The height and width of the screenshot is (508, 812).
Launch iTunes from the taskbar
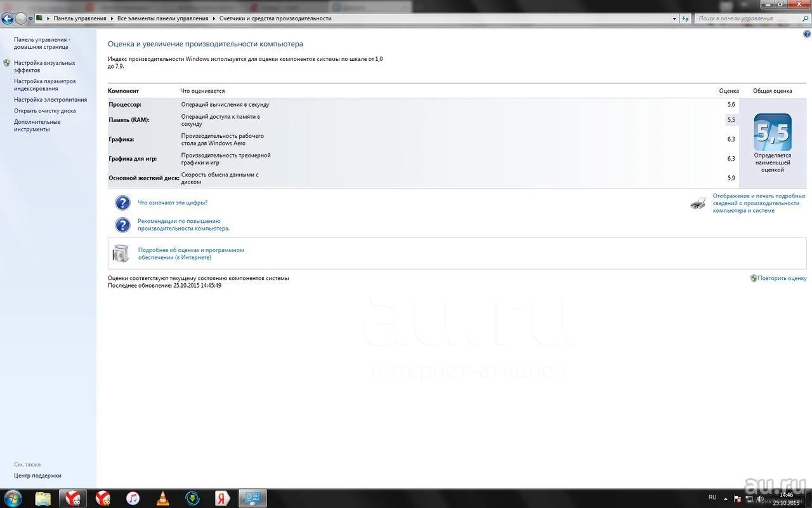pos(133,498)
